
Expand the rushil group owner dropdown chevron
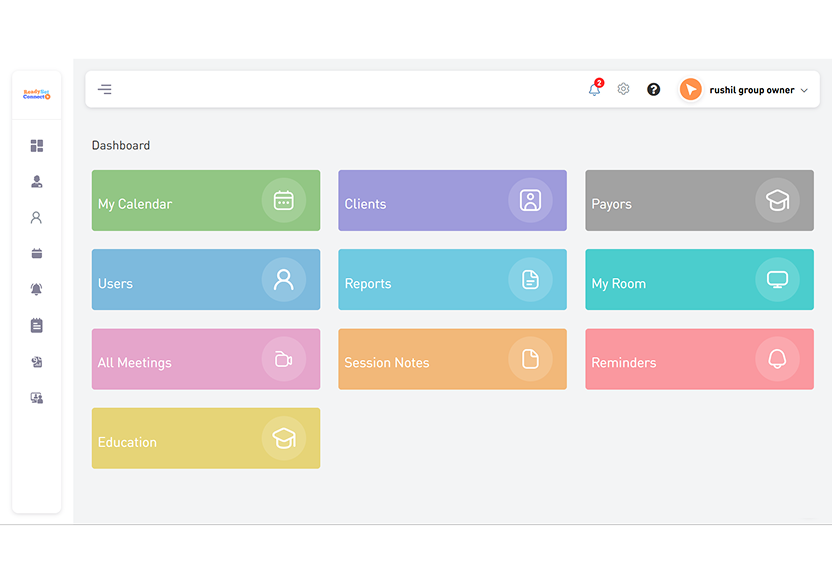click(x=804, y=91)
